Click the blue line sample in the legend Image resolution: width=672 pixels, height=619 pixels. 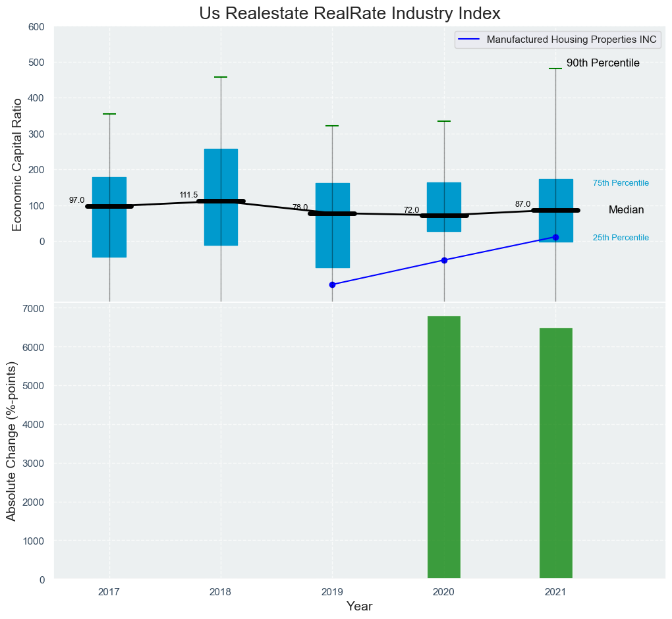tap(470, 40)
